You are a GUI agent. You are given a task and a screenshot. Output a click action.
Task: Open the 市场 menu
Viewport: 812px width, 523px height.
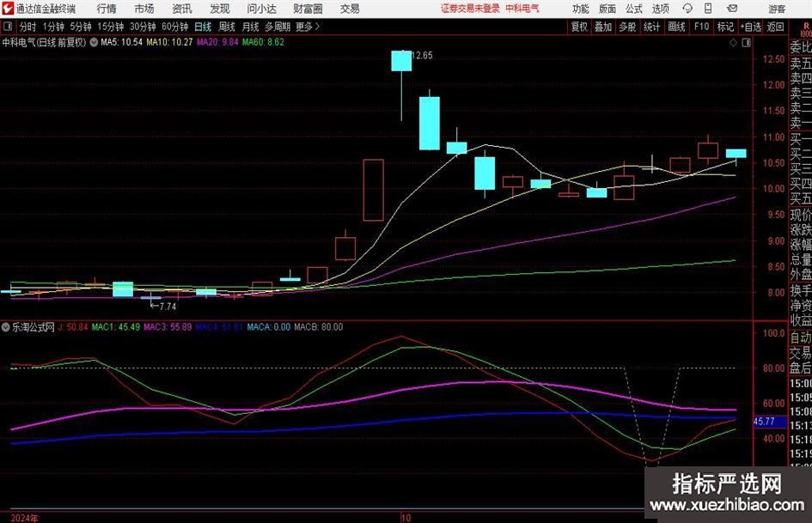[144, 9]
